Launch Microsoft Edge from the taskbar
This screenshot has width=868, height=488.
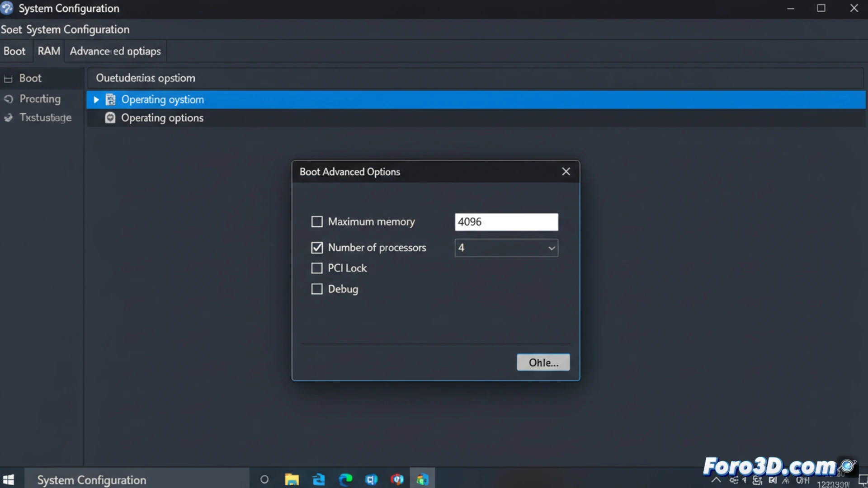346,479
